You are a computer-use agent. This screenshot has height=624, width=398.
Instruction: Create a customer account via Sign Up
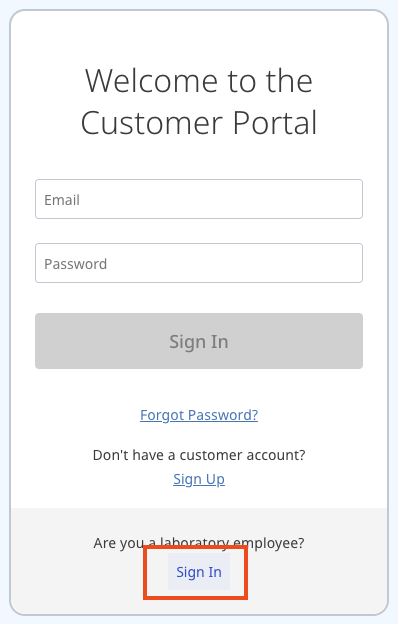click(199, 479)
